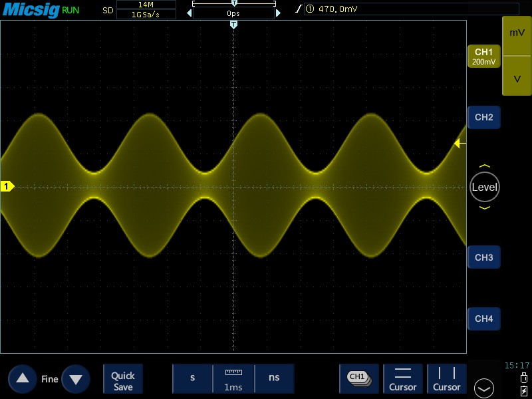Click the battery status icon
Screen dimensions: 532x399
(525, 390)
